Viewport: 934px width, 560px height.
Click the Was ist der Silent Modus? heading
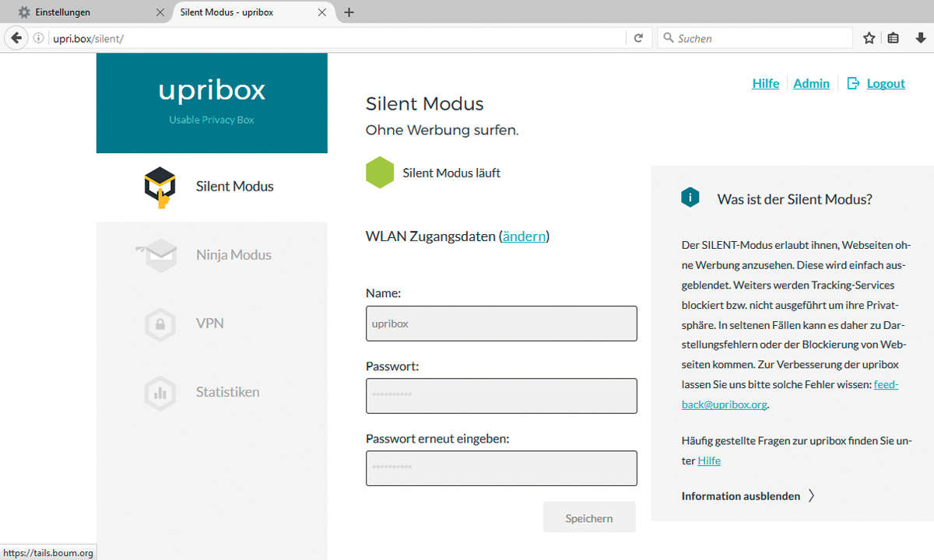(795, 199)
